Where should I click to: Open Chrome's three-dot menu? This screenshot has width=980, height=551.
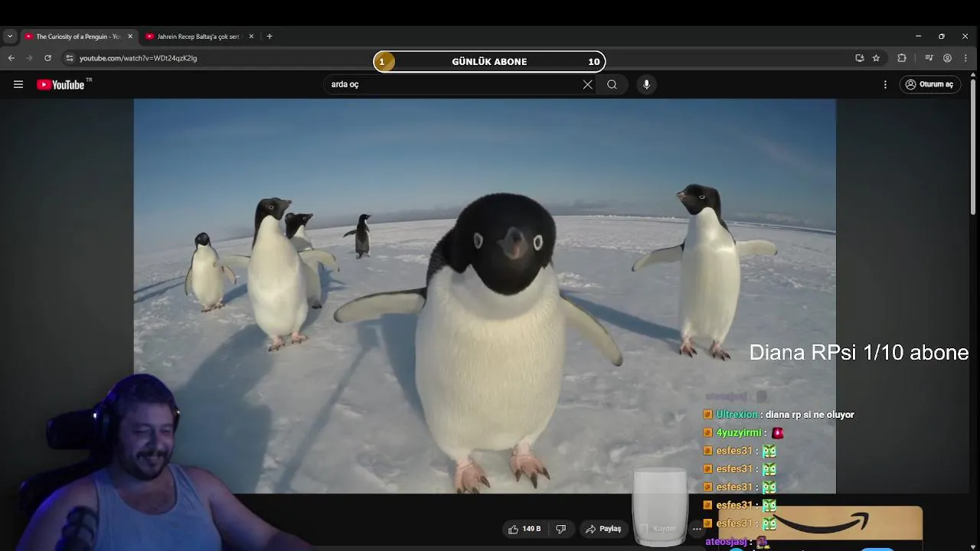[965, 58]
